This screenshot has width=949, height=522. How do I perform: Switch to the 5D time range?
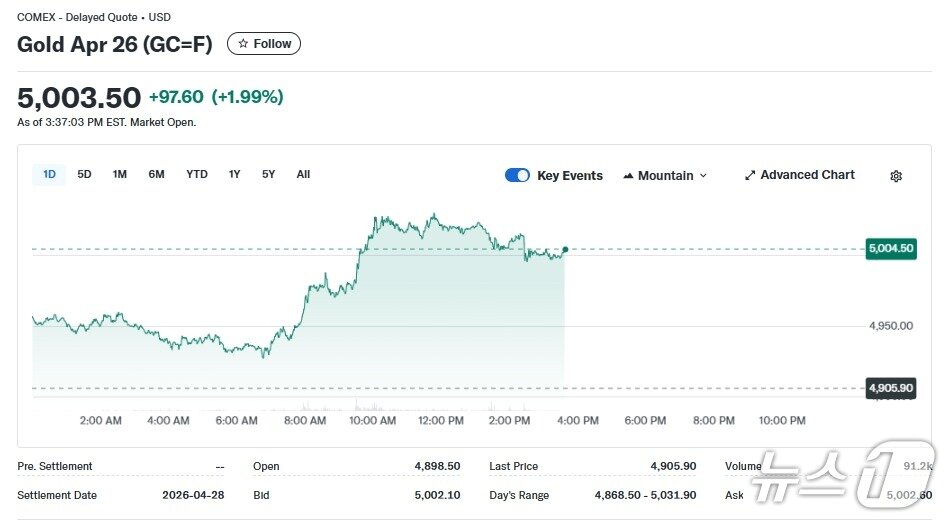click(84, 174)
